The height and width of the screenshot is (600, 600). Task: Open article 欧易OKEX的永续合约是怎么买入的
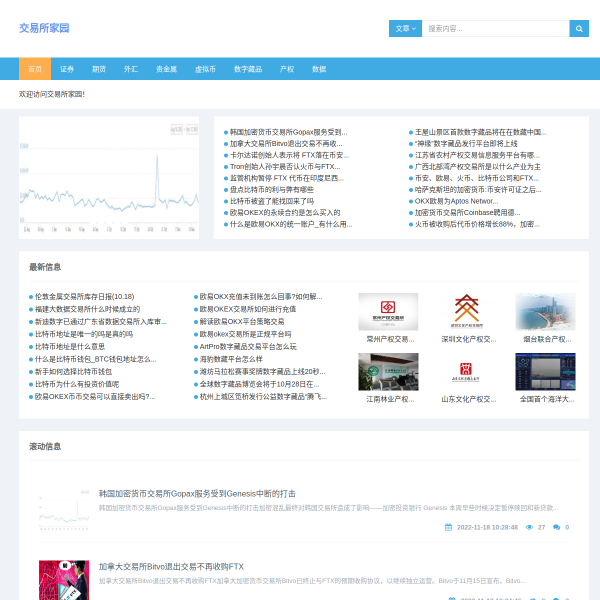285,213
